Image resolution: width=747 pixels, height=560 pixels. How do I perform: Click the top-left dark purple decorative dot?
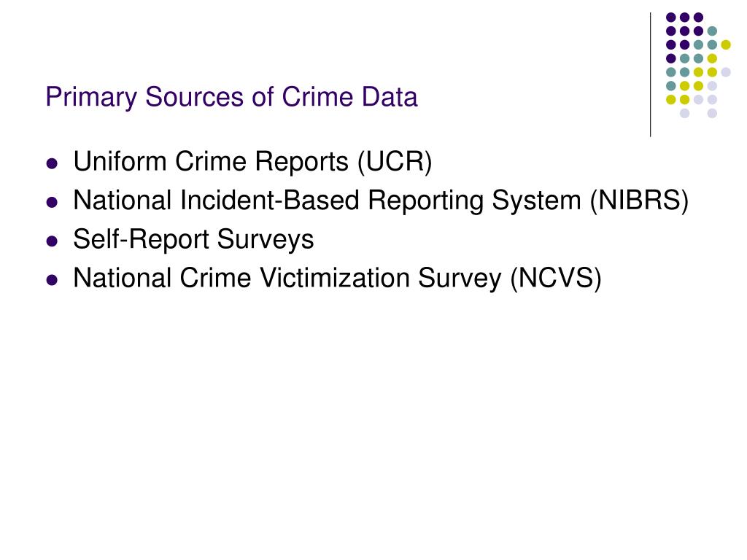pyautogui.click(x=671, y=17)
